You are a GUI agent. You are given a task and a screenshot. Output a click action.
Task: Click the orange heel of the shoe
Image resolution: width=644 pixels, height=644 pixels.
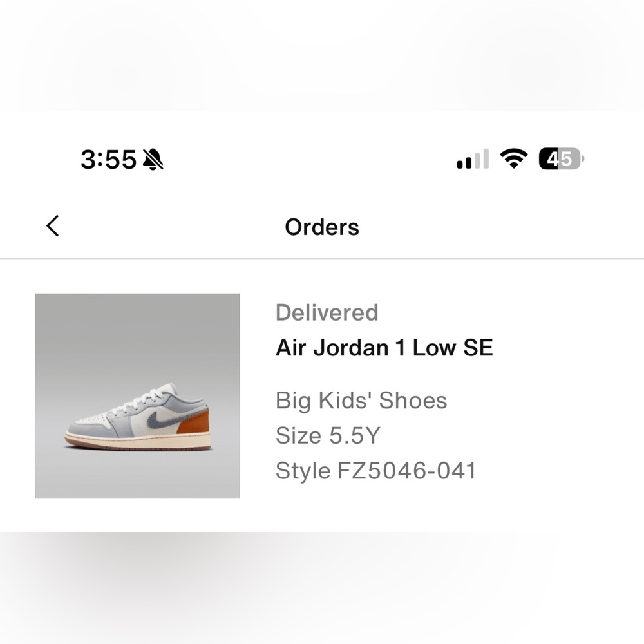pyautogui.click(x=194, y=422)
